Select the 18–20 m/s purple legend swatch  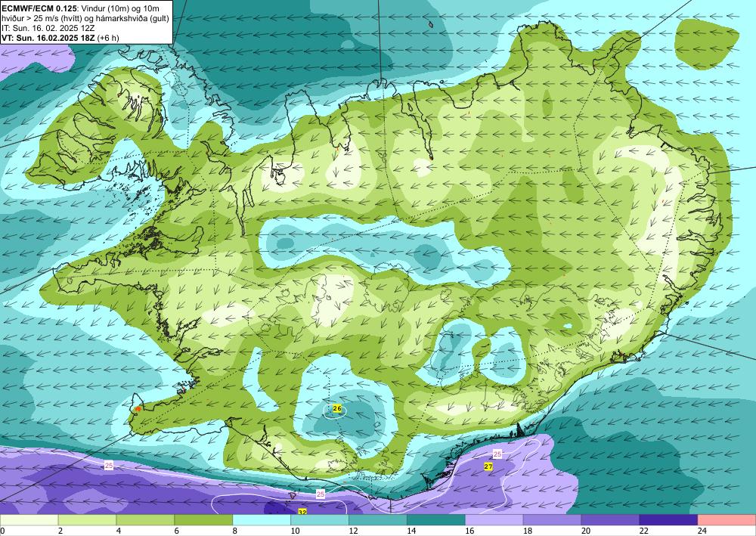click(552, 520)
